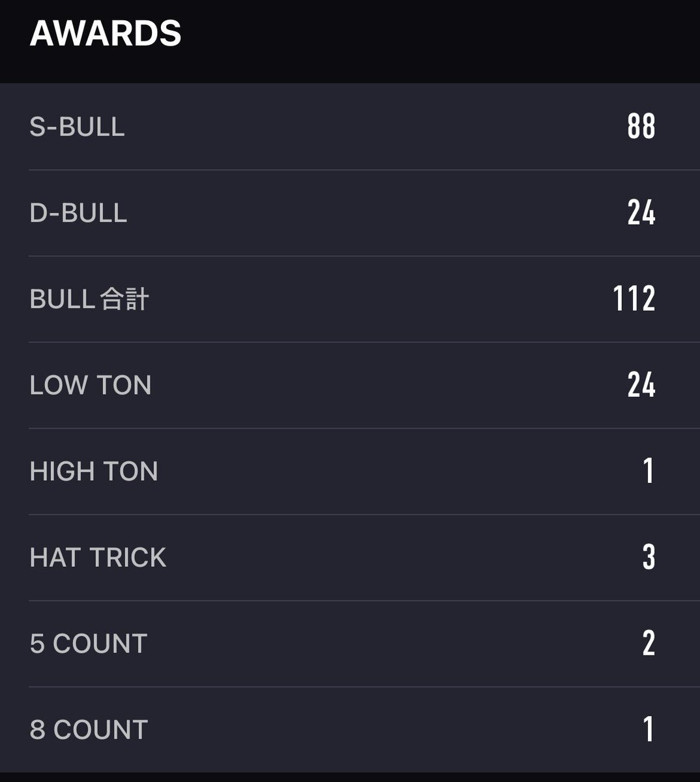Select the S-BULL row label
Image resolution: width=700 pixels, height=782 pixels.
77,126
